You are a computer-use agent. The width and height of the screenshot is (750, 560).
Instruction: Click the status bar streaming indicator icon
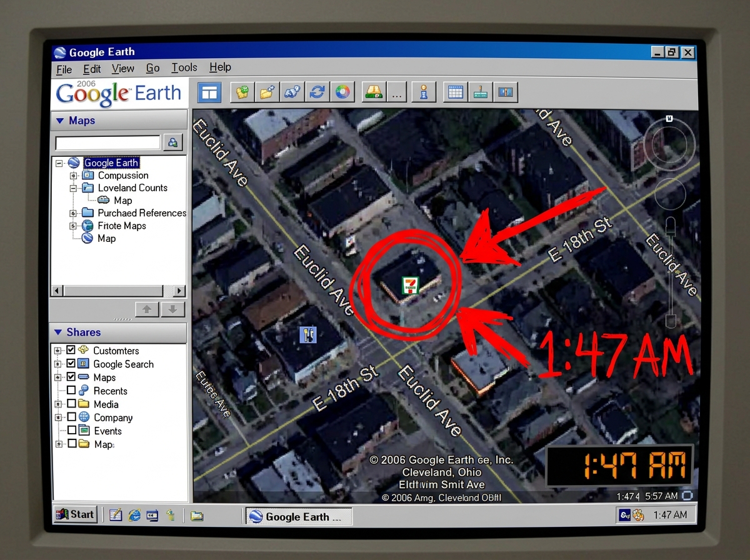pos(687,496)
